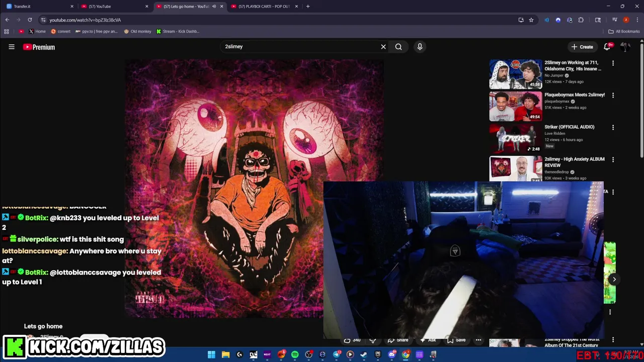
Task: Open options for Striker (OFFICIAL AUDIO)
Action: pos(613,127)
